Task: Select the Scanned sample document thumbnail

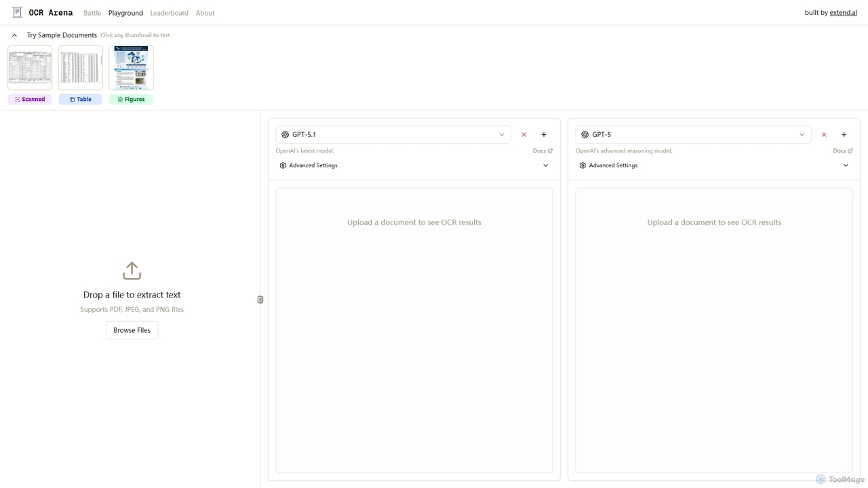Action: 30,68
